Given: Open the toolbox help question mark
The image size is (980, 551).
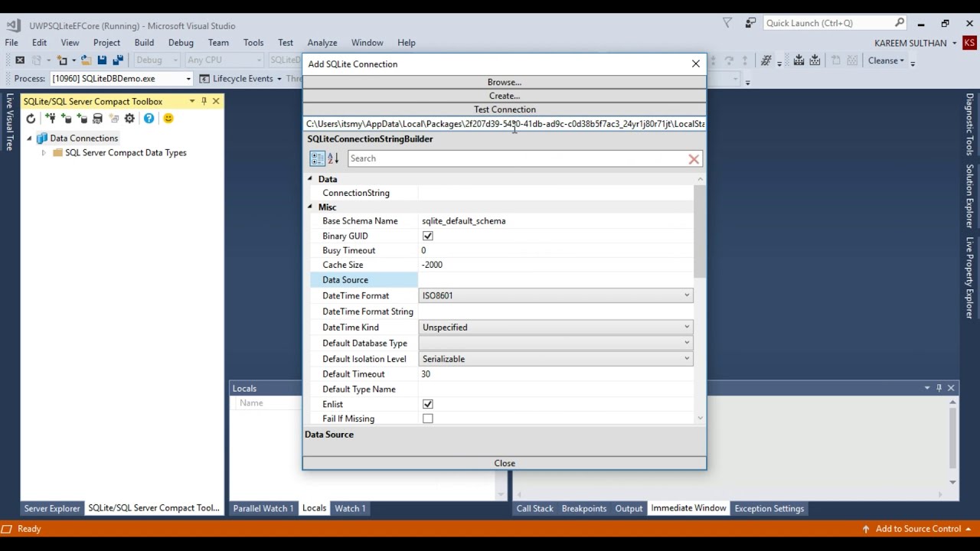Looking at the screenshot, I should tap(149, 119).
